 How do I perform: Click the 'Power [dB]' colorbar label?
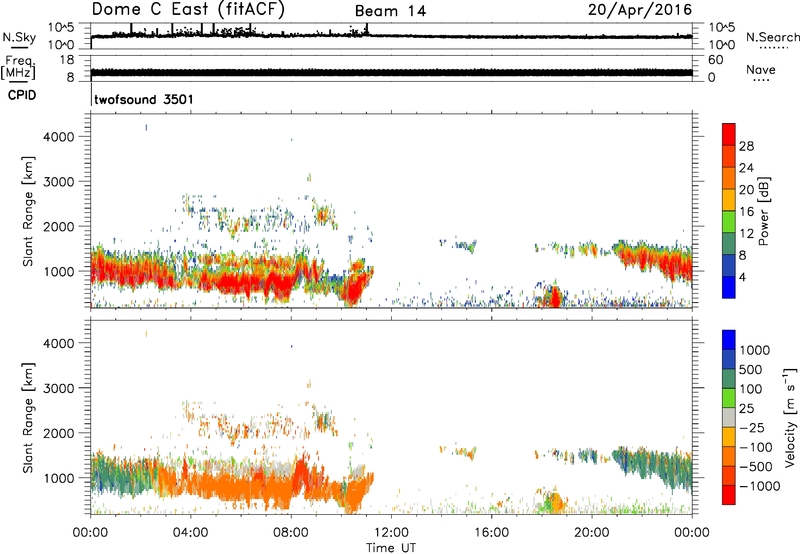point(763,211)
